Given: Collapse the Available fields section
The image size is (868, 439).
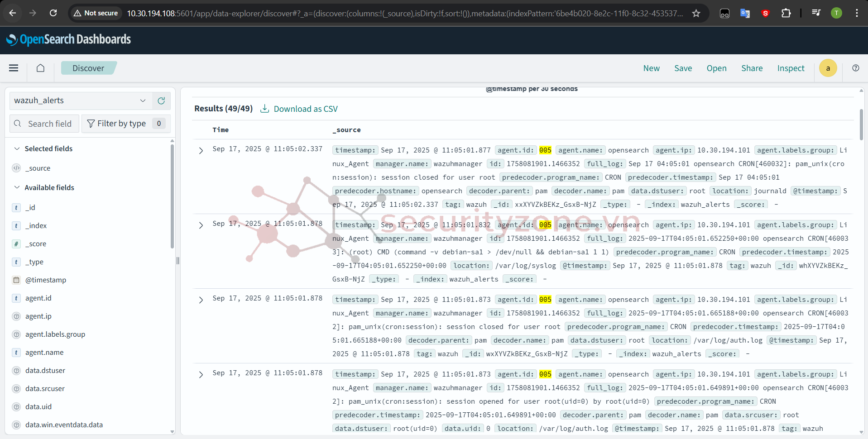Looking at the screenshot, I should (17, 187).
